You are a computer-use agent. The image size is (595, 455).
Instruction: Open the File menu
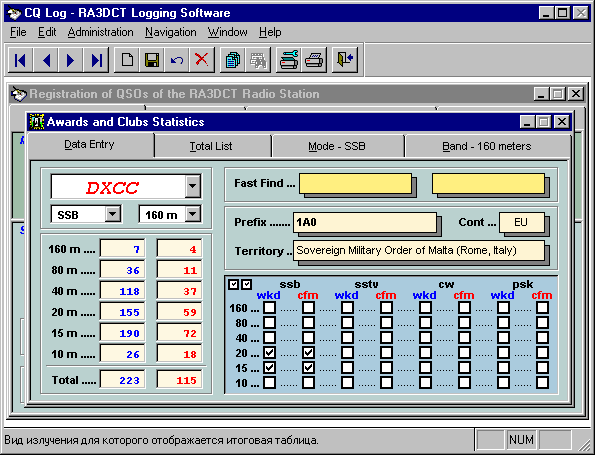pos(18,32)
